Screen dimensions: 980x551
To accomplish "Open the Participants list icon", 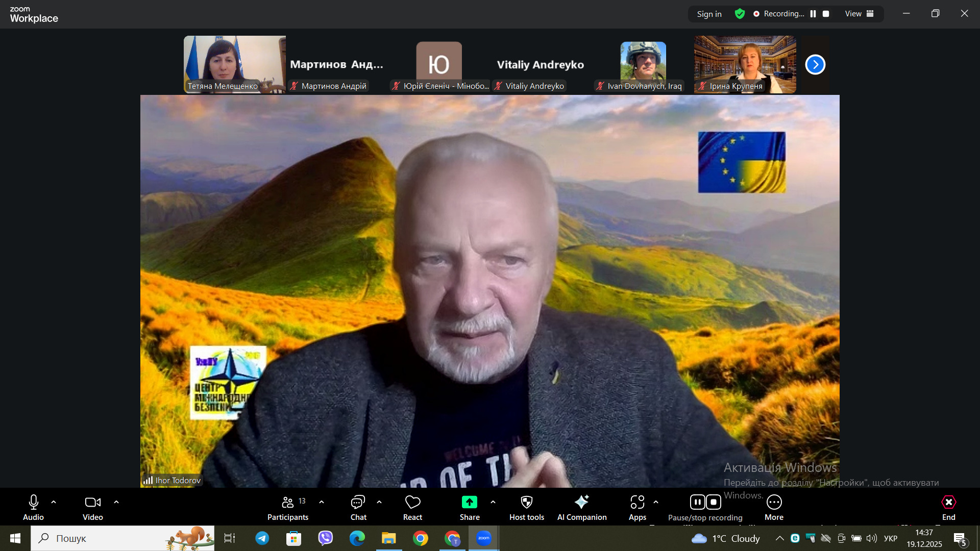I will pos(288,503).
